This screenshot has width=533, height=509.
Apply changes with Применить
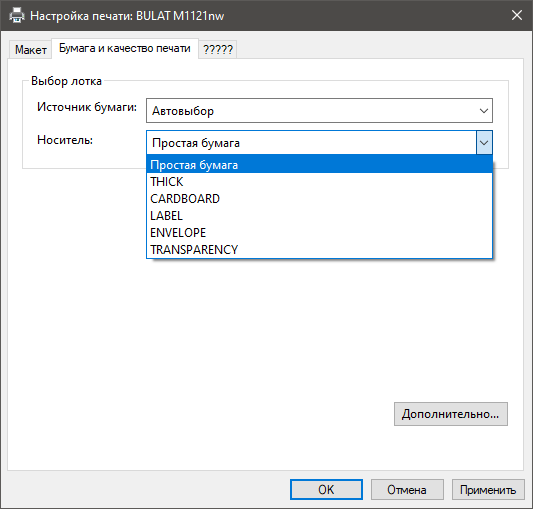488,490
